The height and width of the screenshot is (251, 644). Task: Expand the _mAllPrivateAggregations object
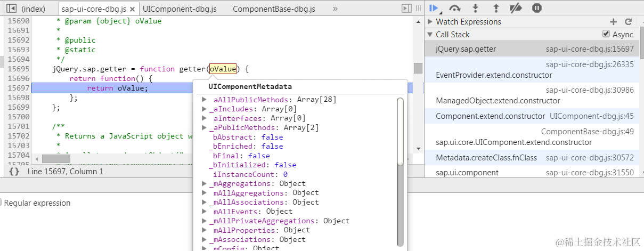click(x=205, y=221)
